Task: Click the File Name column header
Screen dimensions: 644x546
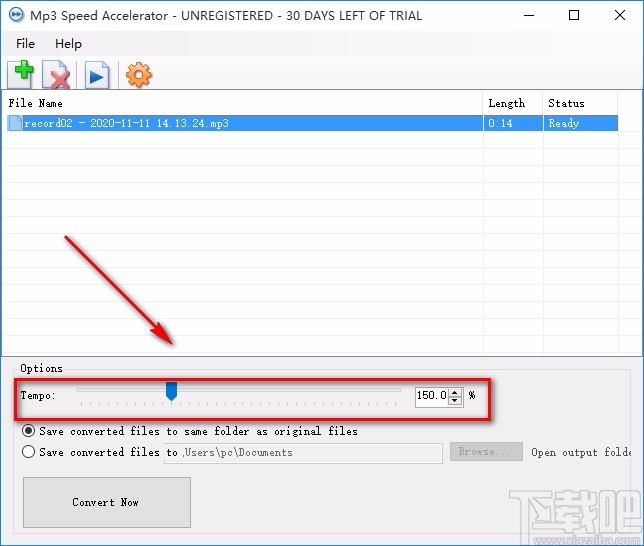Action: coord(242,103)
